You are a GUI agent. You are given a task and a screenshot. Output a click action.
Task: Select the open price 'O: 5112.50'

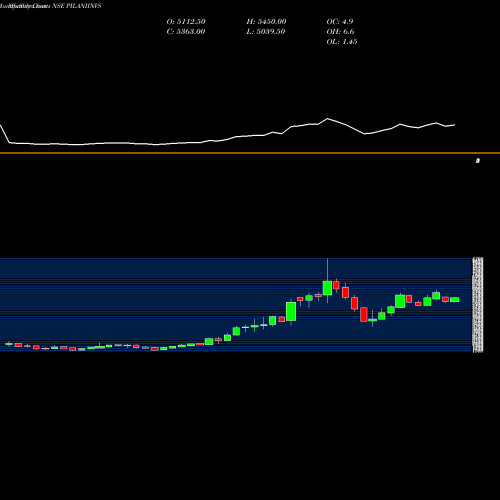pyautogui.click(x=186, y=21)
